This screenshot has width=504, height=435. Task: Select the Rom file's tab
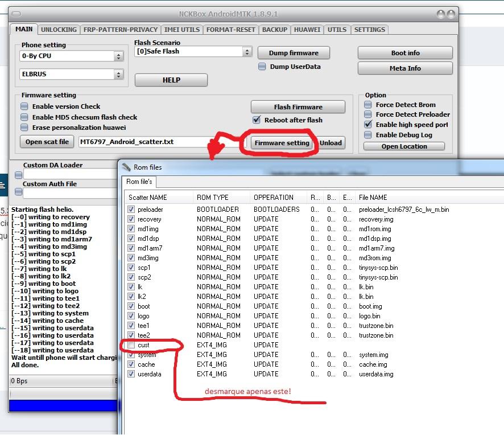click(139, 182)
